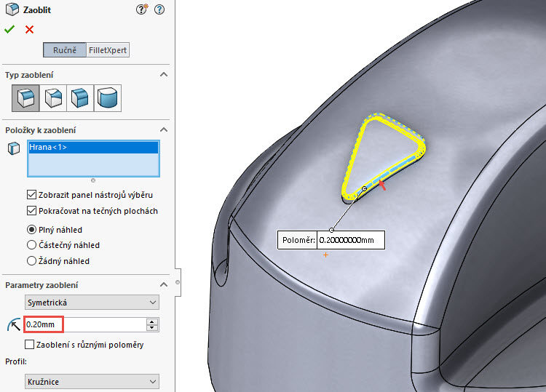Click the radius arc icon beside 0.20mm

click(x=14, y=324)
